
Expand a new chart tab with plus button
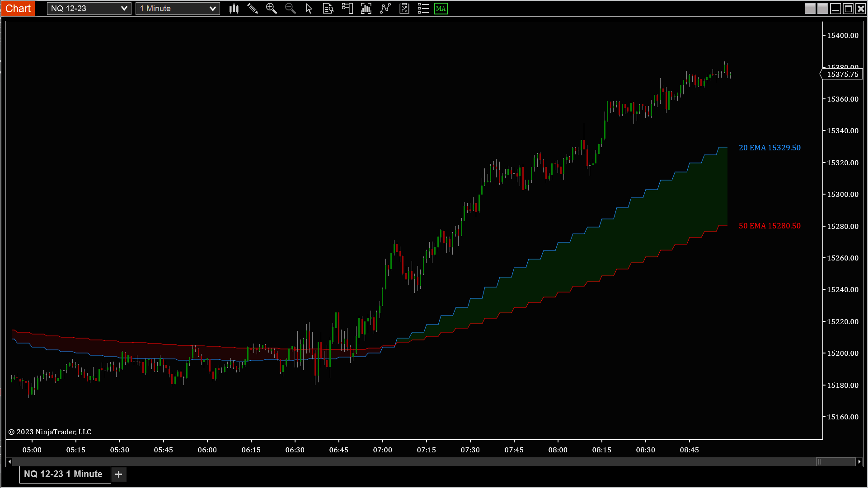click(118, 474)
